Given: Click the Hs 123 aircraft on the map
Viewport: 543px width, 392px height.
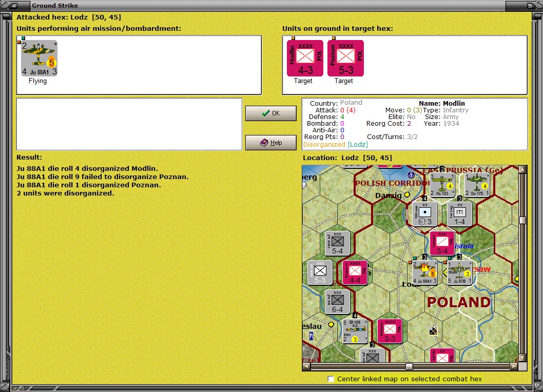Looking at the screenshot, I should pos(442,185).
